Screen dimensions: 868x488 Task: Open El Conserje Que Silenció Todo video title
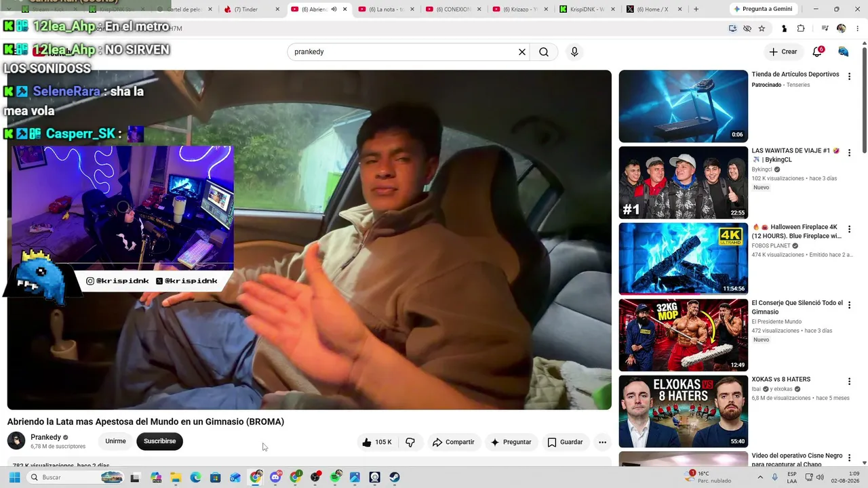pos(797,307)
